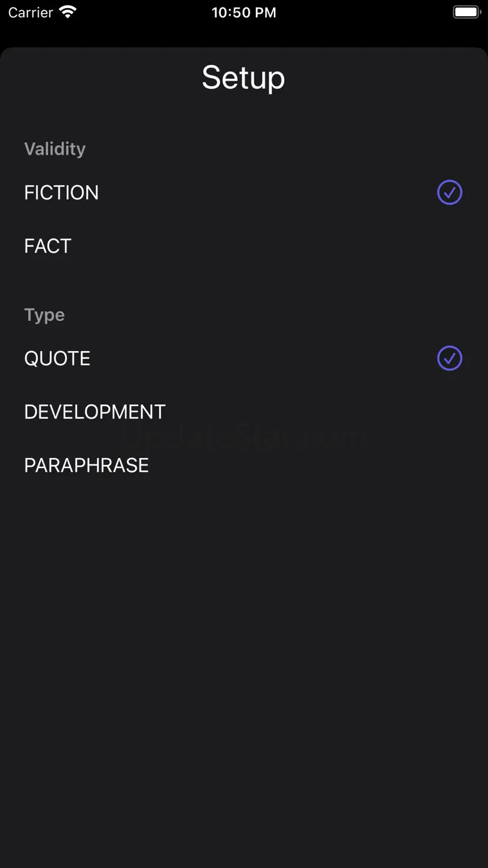Click the Validity section header
The width and height of the screenshot is (488, 868).
(x=55, y=149)
